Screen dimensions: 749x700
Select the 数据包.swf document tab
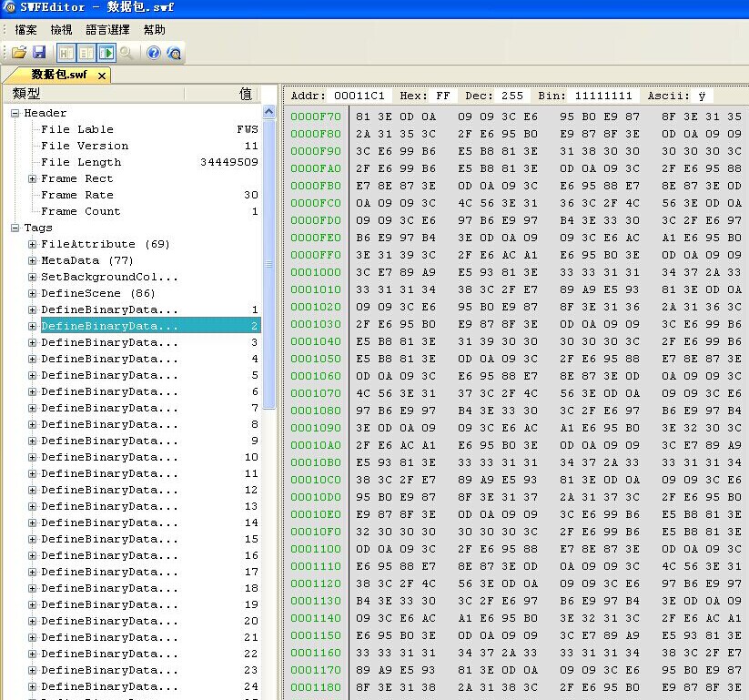(59, 75)
